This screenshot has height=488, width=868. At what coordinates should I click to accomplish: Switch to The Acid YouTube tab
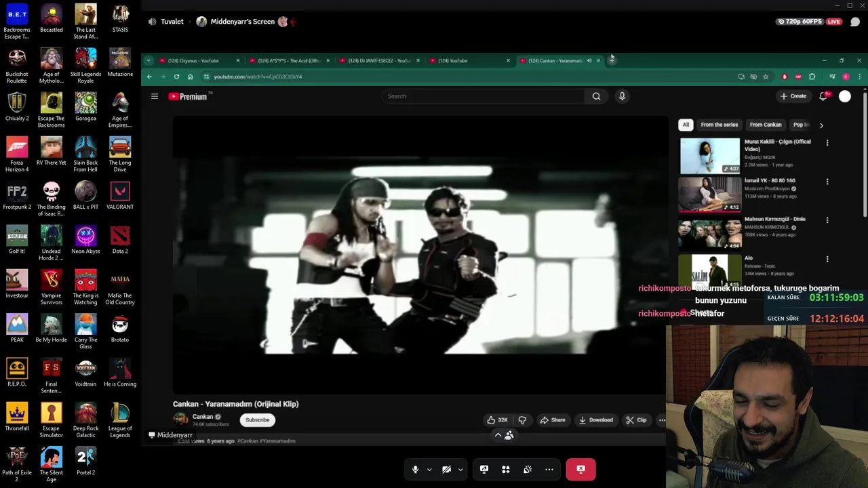click(x=288, y=60)
